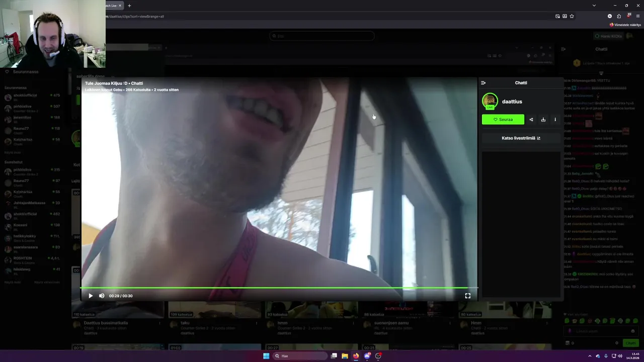Image resolution: width=644 pixels, height=362 pixels.
Task: Click the taskbar Hae search box
Action: pyautogui.click(x=299, y=356)
